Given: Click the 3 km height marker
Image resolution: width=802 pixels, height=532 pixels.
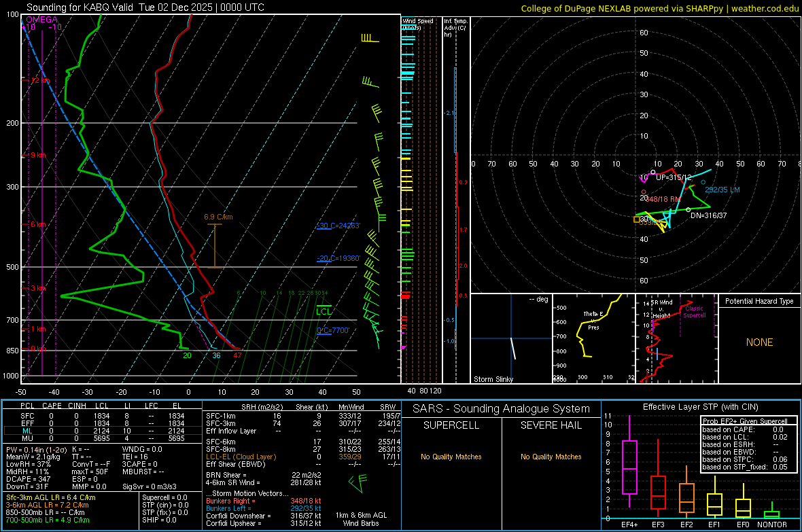Looking at the screenshot, I should 38,289.
